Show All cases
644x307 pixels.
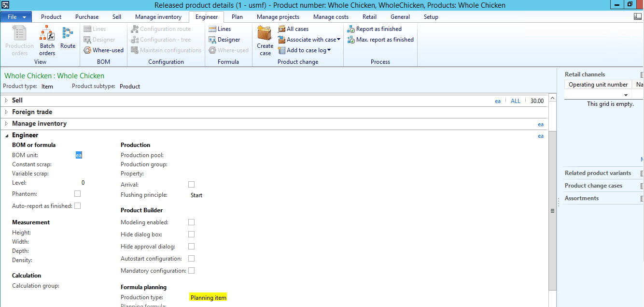(x=294, y=29)
